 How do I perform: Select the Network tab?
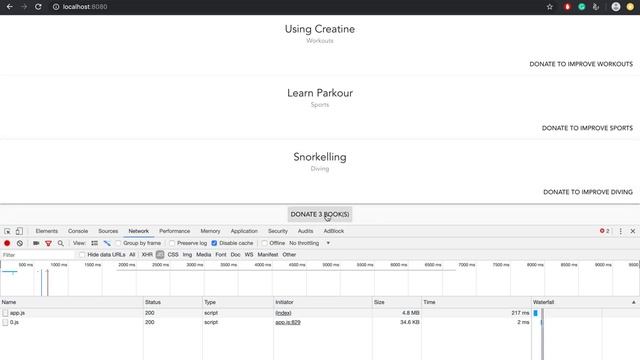coord(139,231)
